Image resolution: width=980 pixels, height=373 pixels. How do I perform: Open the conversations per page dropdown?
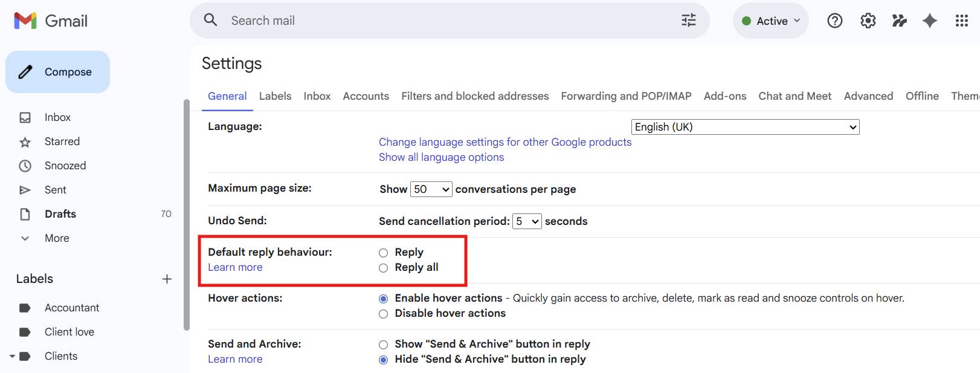431,189
